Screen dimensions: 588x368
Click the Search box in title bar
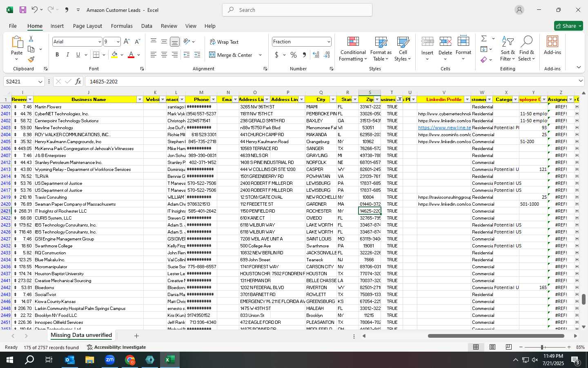point(297,10)
